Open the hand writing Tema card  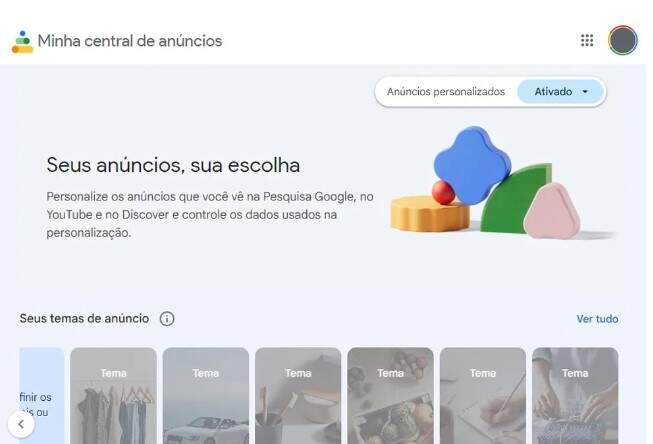pyautogui.click(x=483, y=396)
